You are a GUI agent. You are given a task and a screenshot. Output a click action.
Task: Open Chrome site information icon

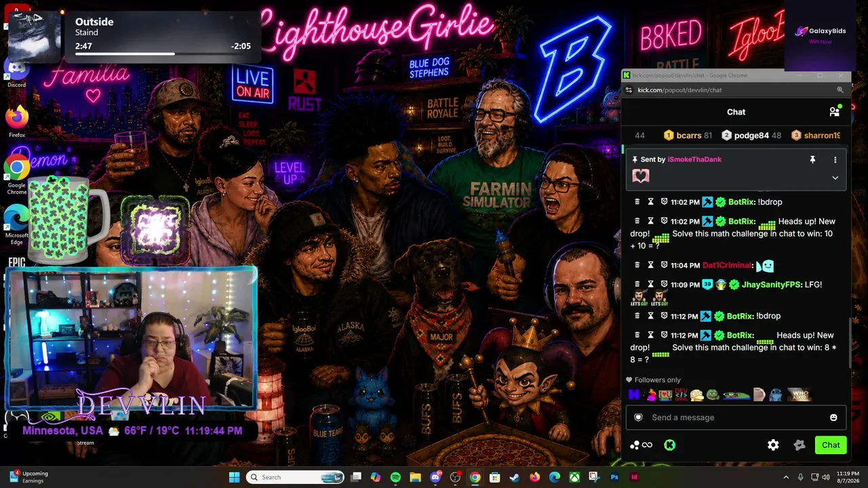(629, 90)
